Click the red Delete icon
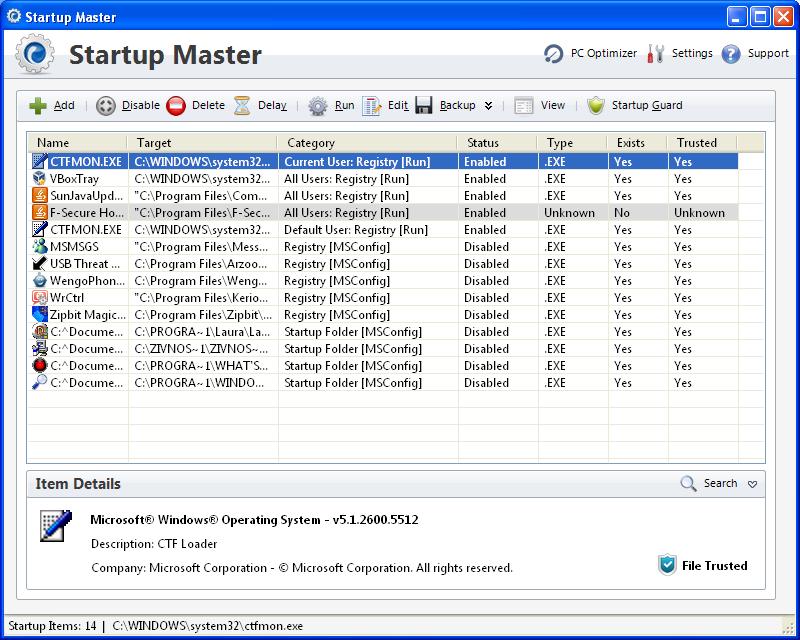Screen dimensions: 800x640 coord(176,106)
